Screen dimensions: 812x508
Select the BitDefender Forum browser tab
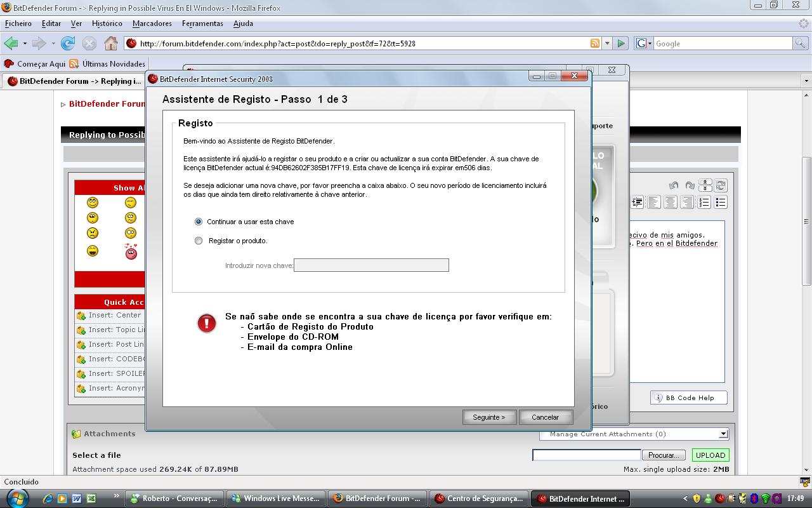click(x=74, y=81)
